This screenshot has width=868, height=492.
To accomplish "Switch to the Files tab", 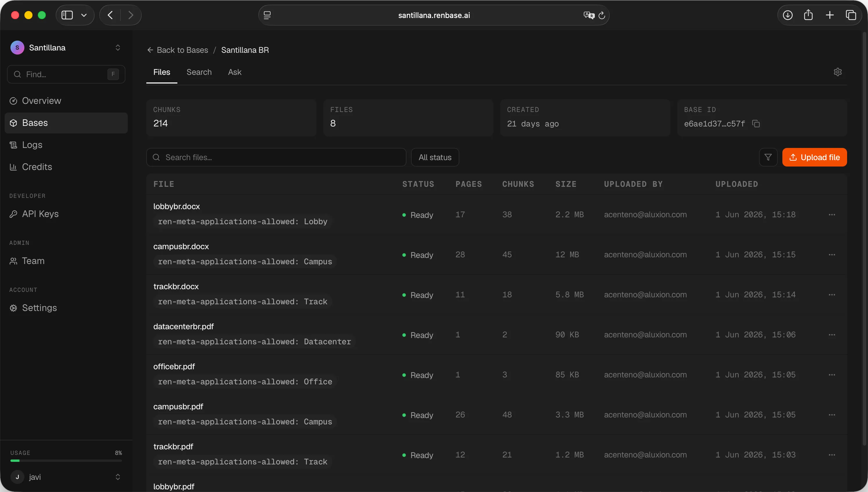I will [x=162, y=72].
